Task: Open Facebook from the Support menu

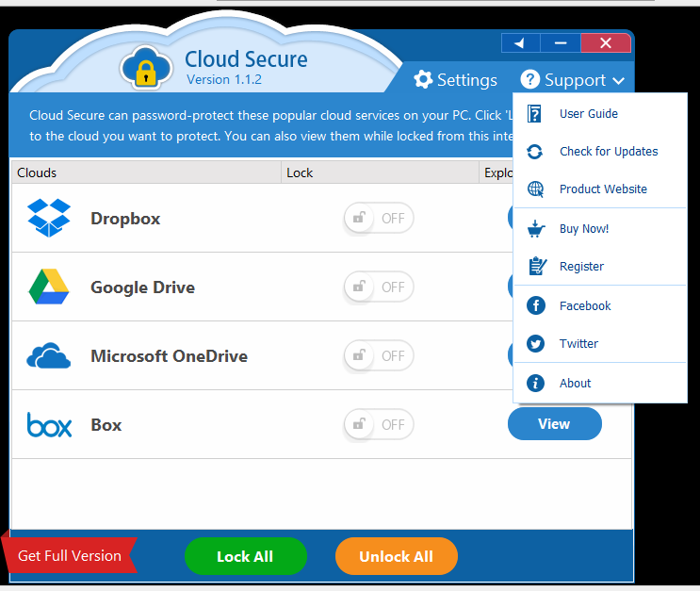Action: (x=600, y=306)
